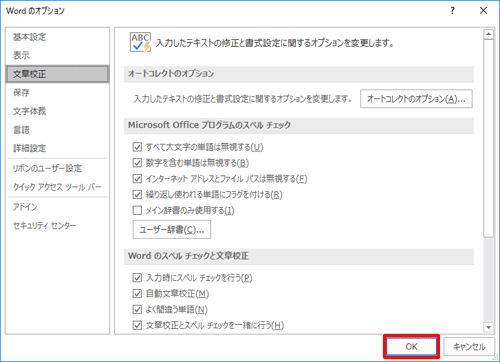Toggle インターネット アドレスとファイル パスは無視する checkbox
Viewport: 500px width, 362px height.
(137, 179)
